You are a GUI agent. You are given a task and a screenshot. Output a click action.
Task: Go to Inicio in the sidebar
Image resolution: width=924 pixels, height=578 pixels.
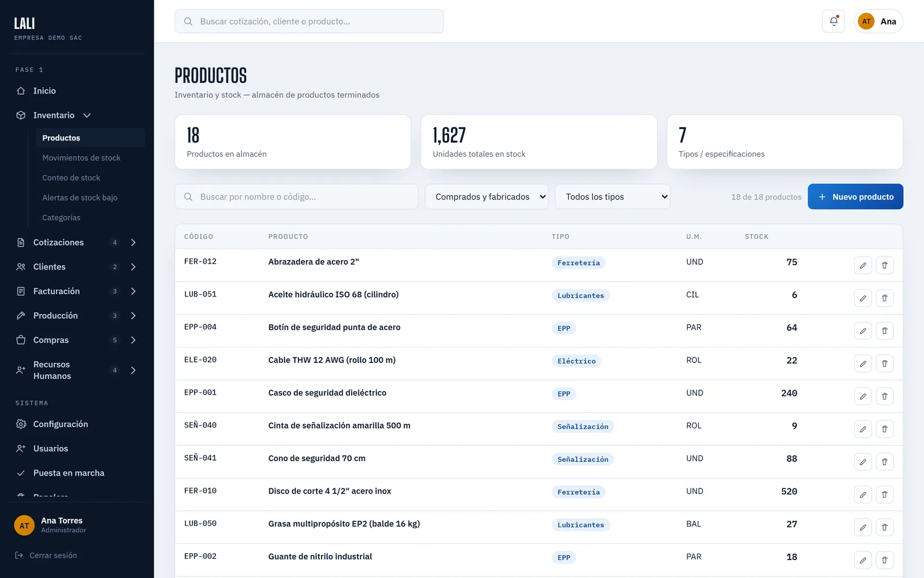pos(77,91)
